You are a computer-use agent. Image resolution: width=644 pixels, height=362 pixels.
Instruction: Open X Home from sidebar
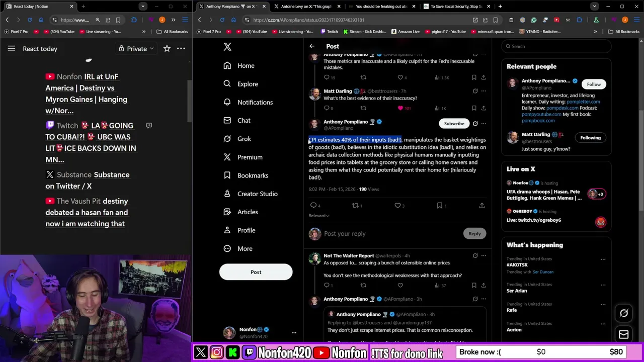point(239,66)
